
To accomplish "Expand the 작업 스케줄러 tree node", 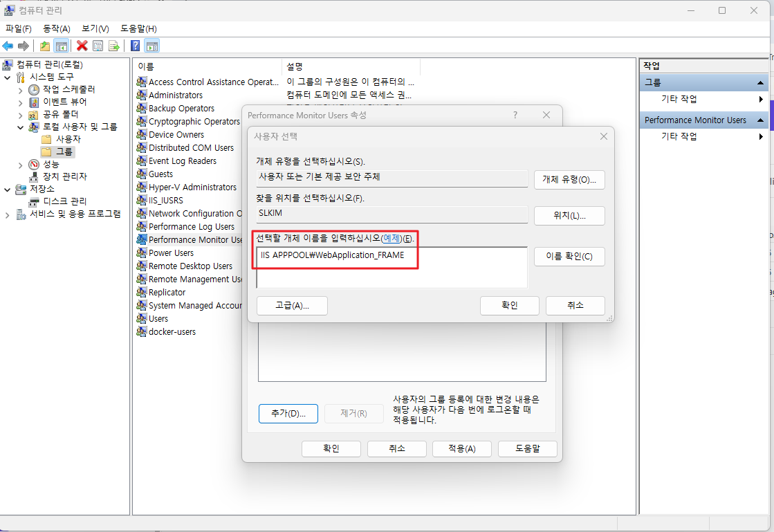I will click(20, 90).
